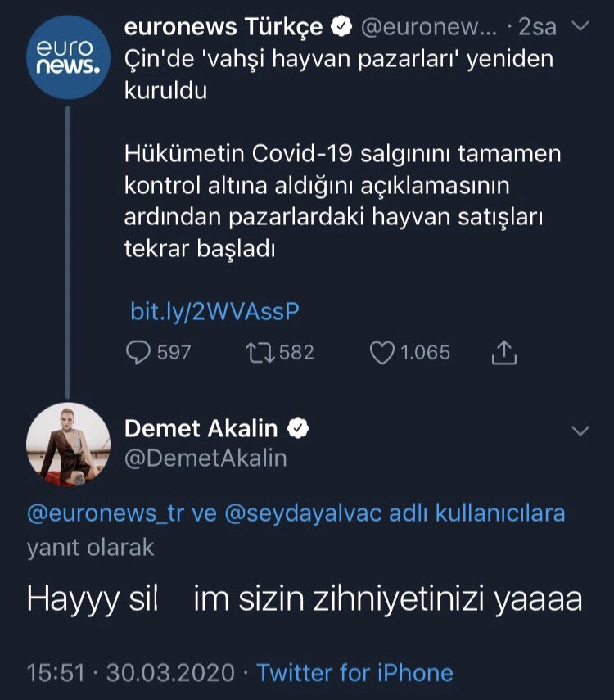Click the reply text starting with Hayyy
Image resolution: width=614 pixels, height=700 pixels.
coord(304,601)
